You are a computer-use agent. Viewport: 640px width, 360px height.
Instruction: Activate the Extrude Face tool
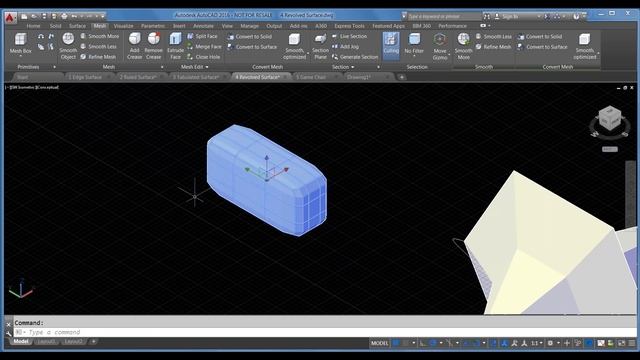click(176, 46)
